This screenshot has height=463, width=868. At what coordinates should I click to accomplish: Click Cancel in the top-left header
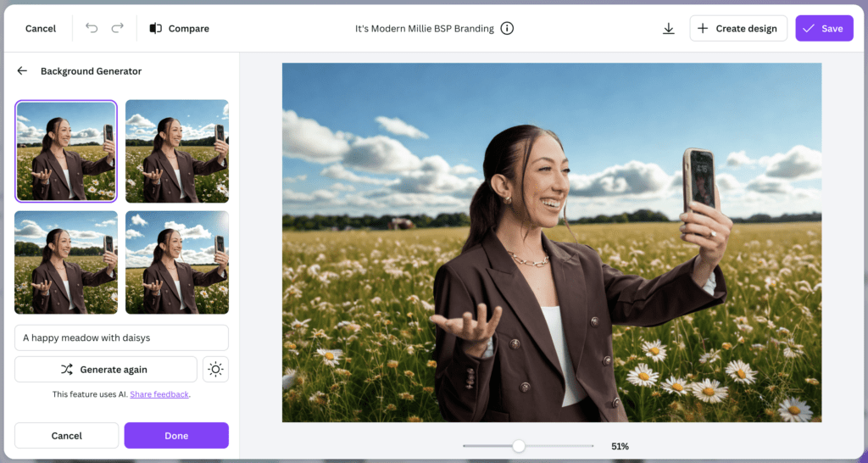[x=41, y=28]
